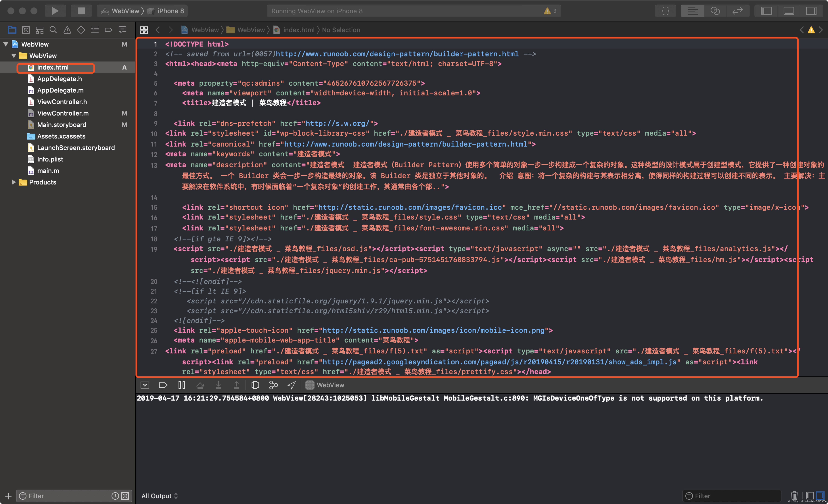Go forward in editor history
The width and height of the screenshot is (828, 504).
click(171, 30)
